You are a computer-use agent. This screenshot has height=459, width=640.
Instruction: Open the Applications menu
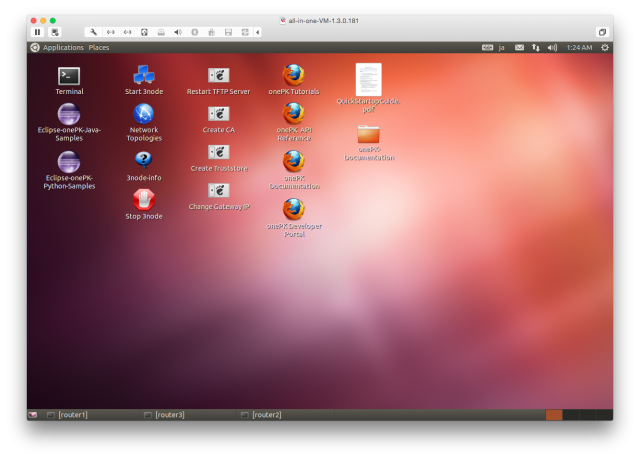click(x=63, y=47)
